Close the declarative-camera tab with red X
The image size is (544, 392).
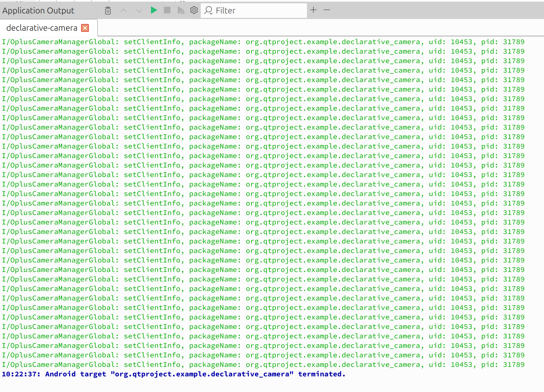tap(85, 28)
